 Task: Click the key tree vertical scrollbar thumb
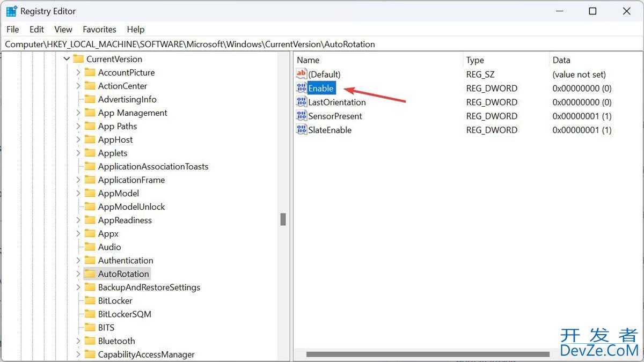tap(283, 219)
